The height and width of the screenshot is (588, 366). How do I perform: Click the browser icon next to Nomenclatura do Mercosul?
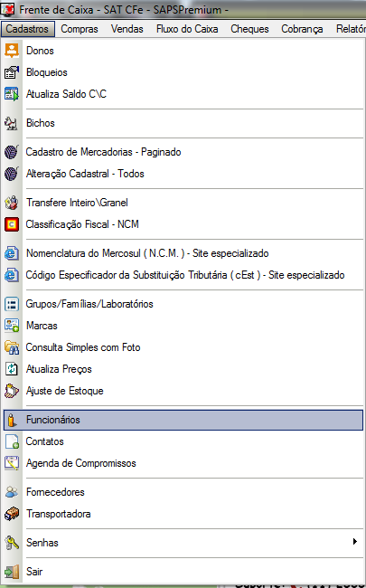(x=12, y=253)
